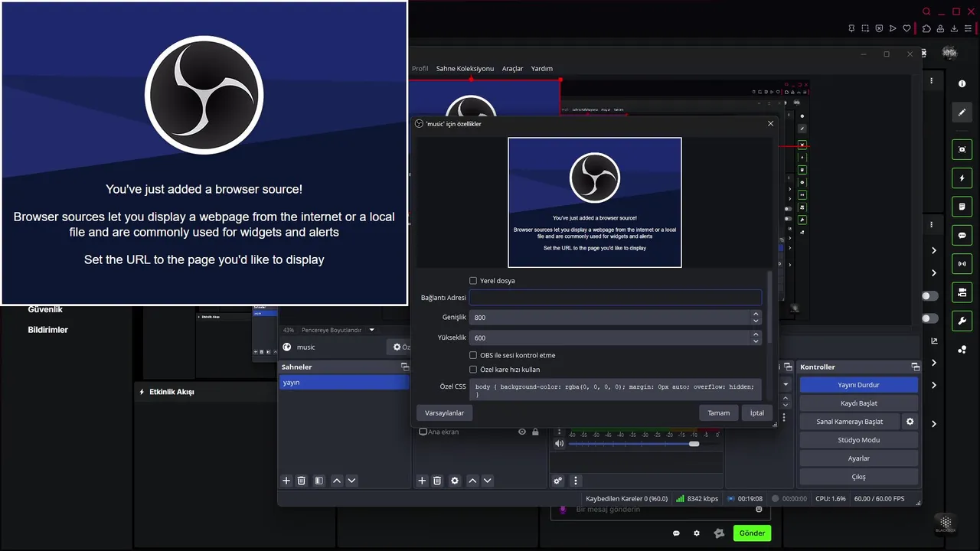
Task: Click chat bubble icon beside Gönder
Action: [676, 533]
